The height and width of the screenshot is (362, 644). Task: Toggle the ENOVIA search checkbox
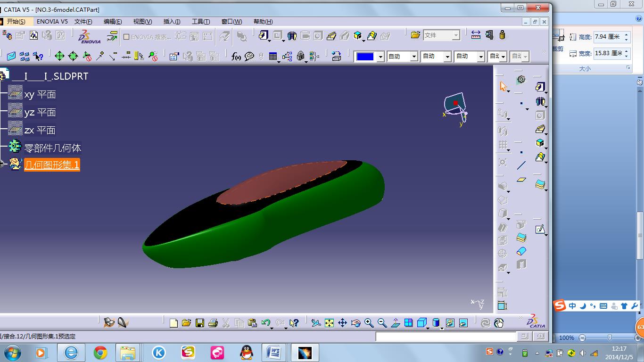point(126,37)
